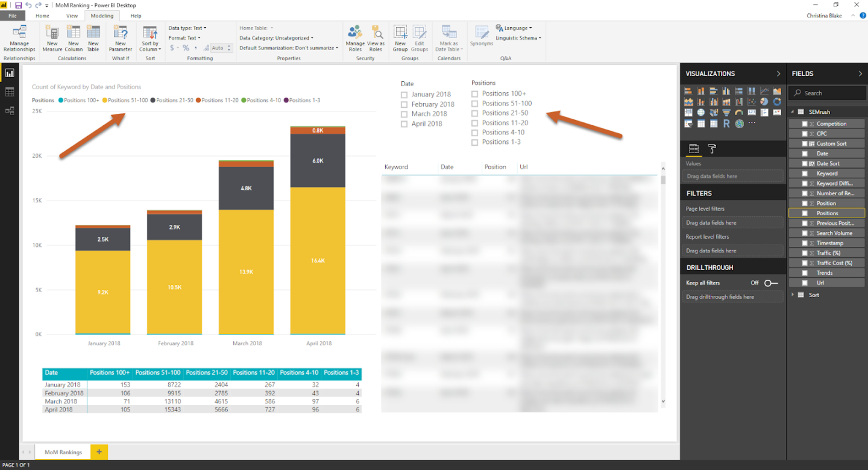868x470 pixels.
Task: Expand the Default Summarization dropdown
Action: [x=289, y=48]
